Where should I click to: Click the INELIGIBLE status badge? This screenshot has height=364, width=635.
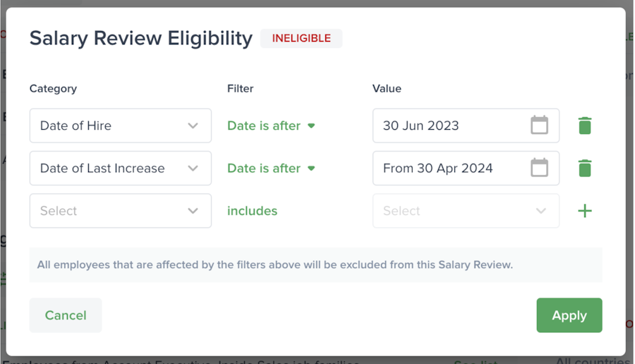(x=301, y=38)
